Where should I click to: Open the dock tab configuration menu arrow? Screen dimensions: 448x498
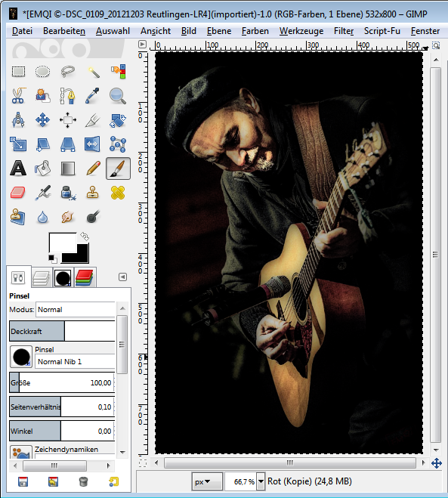[x=122, y=277]
